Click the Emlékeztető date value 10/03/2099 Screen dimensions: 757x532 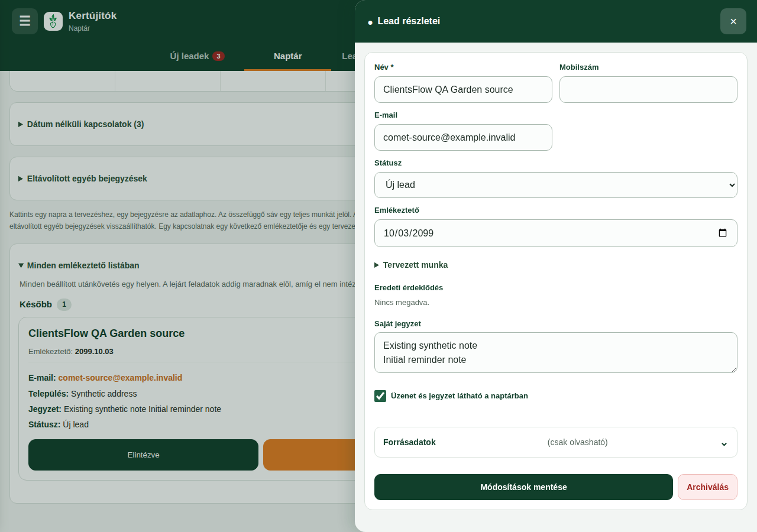click(x=409, y=233)
